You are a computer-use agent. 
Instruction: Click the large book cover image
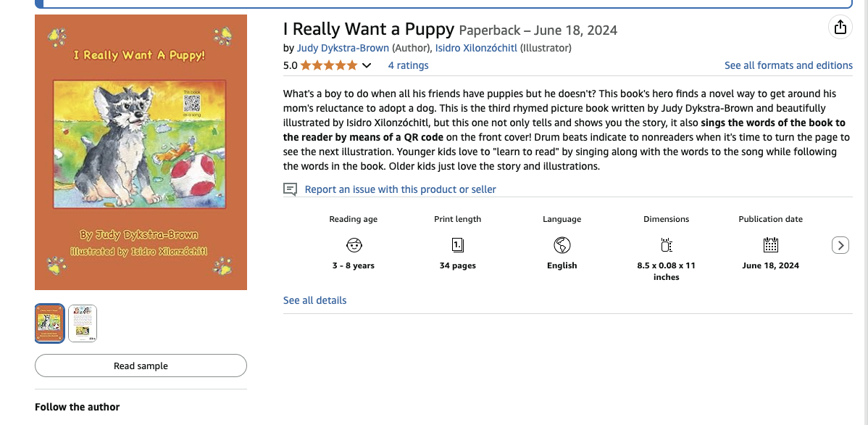[141, 152]
